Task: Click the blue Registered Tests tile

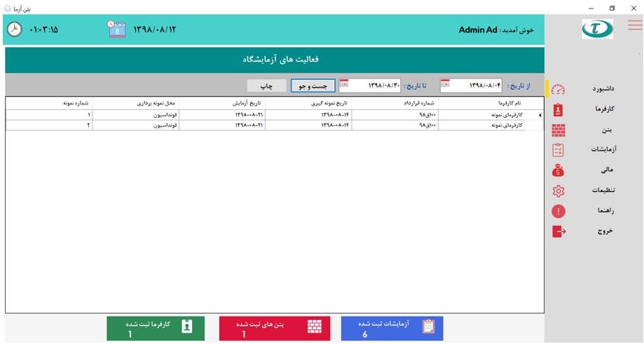Action: point(392,329)
